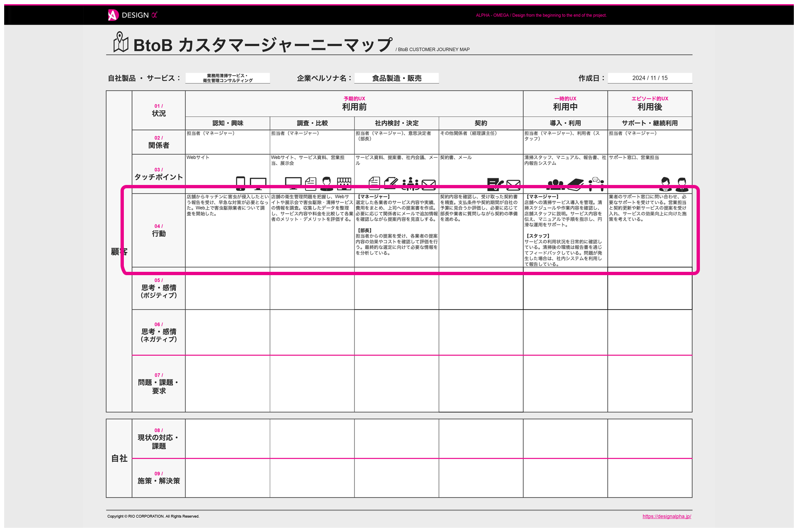Select the exhibition booth icon in 調査・比較 column
Image resolution: width=798 pixels, height=532 pixels.
tap(344, 183)
